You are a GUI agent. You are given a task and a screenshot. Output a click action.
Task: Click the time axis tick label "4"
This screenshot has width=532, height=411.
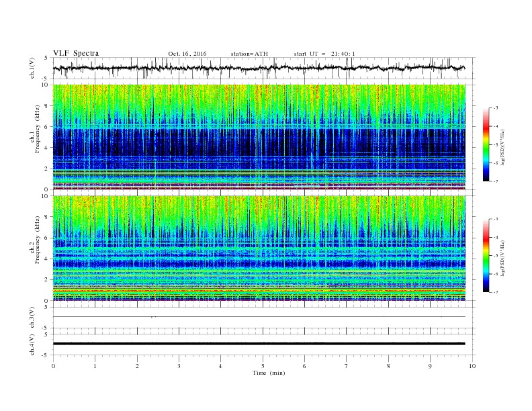point(220,366)
